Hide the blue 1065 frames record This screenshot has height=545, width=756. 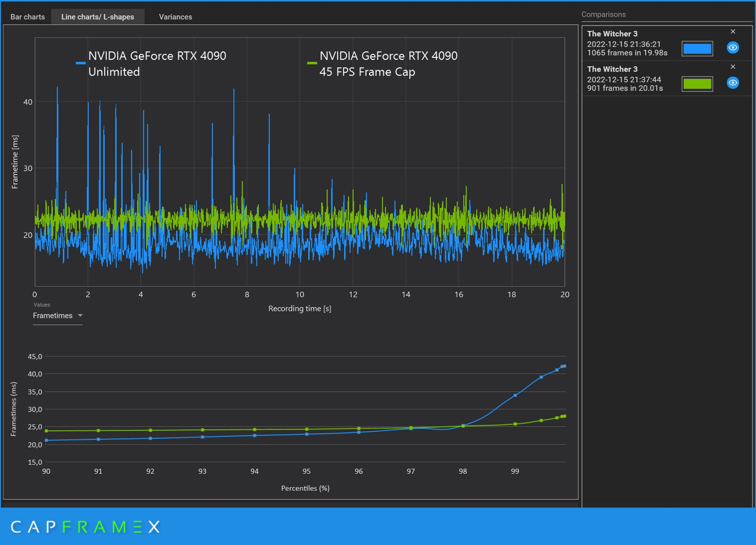(732, 48)
